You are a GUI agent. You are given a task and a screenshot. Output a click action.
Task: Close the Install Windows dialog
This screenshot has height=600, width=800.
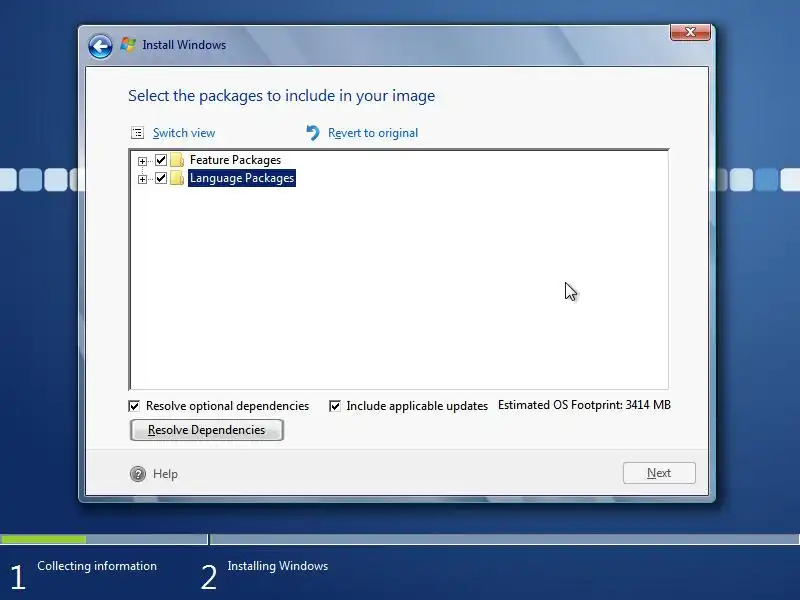point(690,32)
